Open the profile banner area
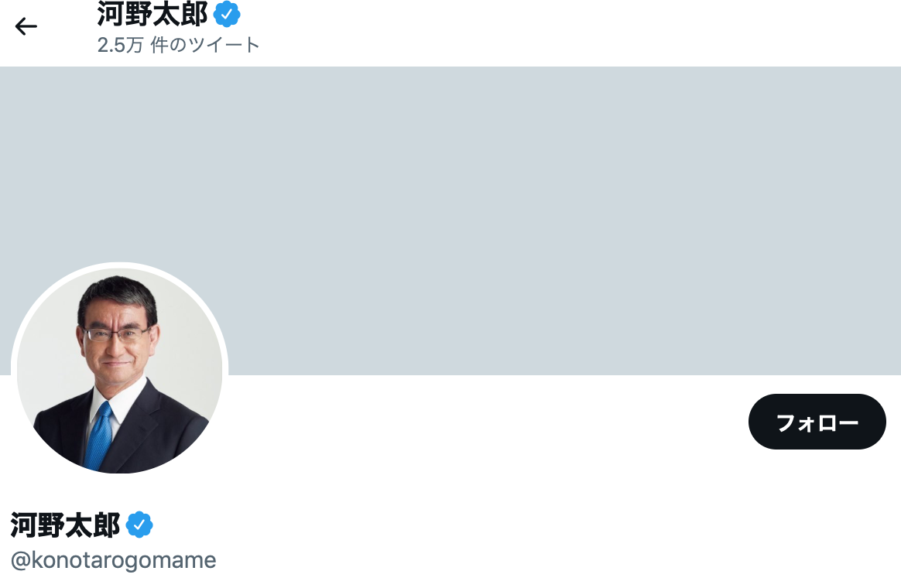The image size is (901, 588). click(450, 220)
